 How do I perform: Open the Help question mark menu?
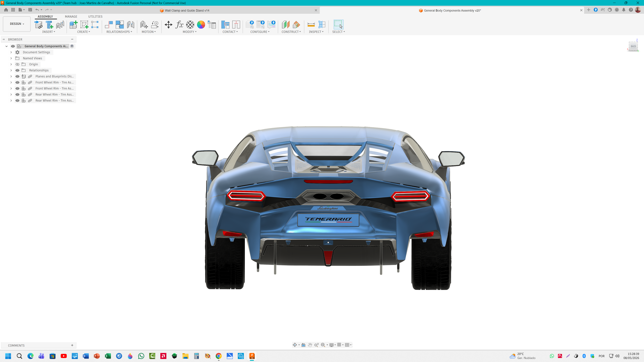click(631, 10)
